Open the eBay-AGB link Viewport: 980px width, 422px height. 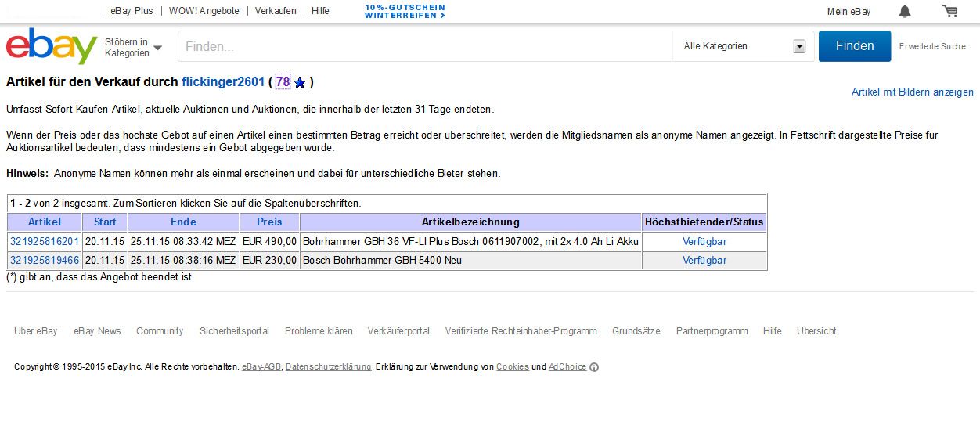261,367
